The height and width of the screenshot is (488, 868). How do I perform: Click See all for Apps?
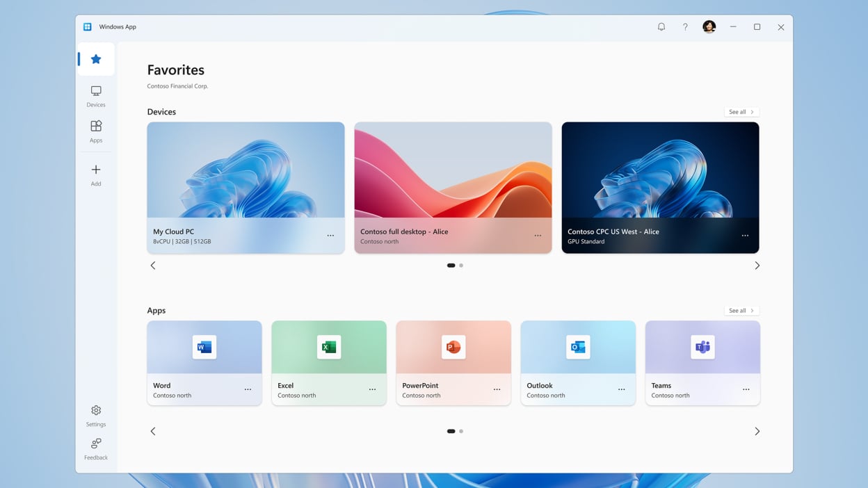point(741,311)
